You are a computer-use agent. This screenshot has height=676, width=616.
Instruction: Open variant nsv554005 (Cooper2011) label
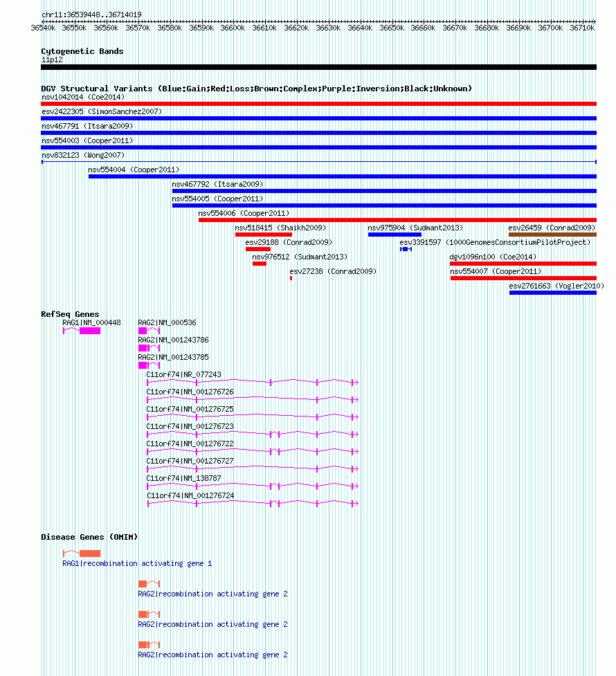217,199
